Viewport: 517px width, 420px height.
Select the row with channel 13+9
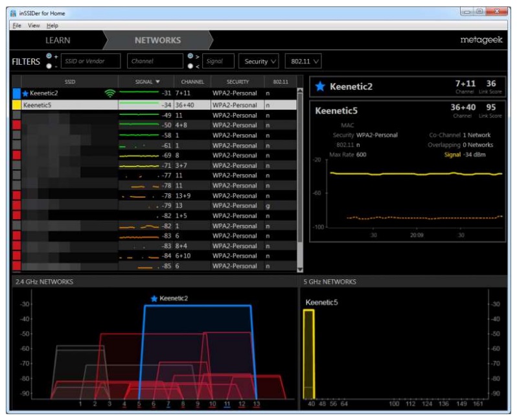tap(154, 196)
